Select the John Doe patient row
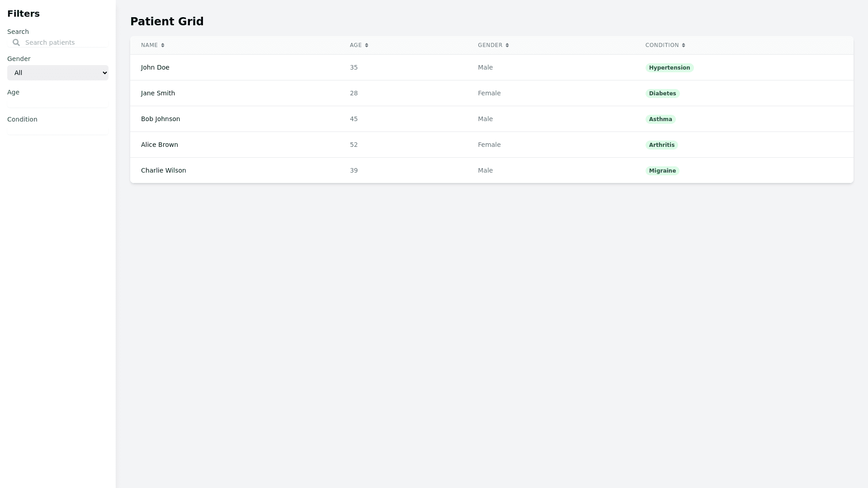Image resolution: width=868 pixels, height=488 pixels. [x=155, y=67]
